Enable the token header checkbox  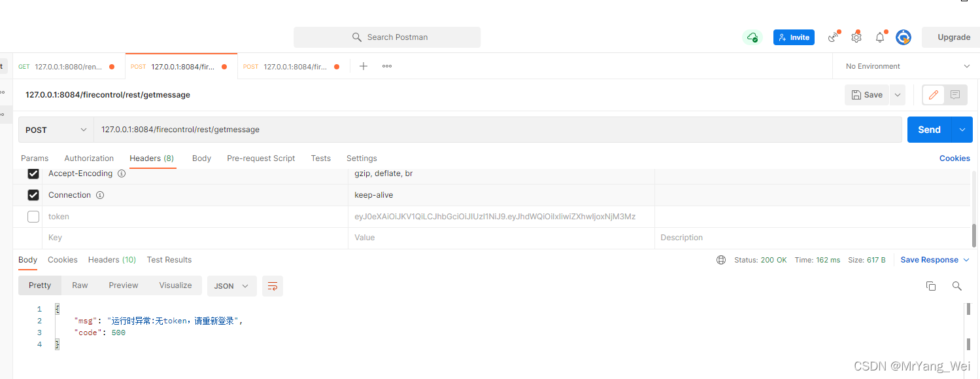click(x=33, y=217)
